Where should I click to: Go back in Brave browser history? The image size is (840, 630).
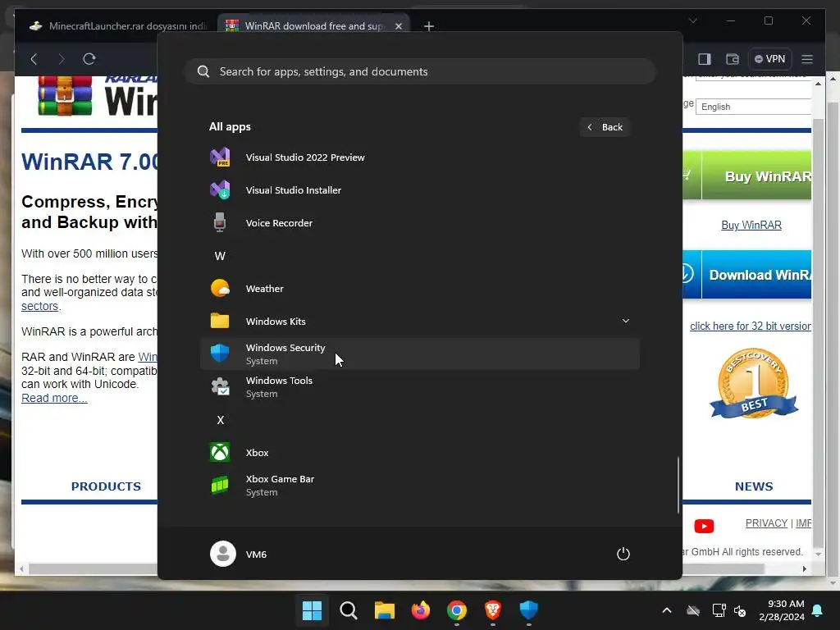pos(34,59)
